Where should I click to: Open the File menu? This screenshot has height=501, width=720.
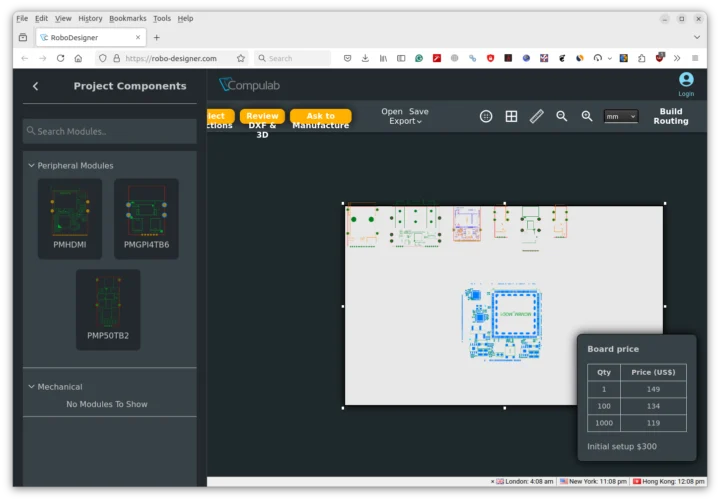pyautogui.click(x=22, y=18)
